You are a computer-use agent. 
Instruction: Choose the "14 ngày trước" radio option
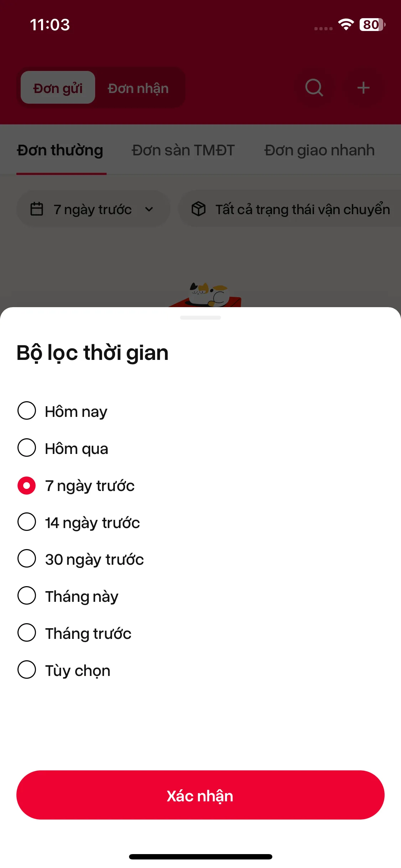[x=27, y=522]
